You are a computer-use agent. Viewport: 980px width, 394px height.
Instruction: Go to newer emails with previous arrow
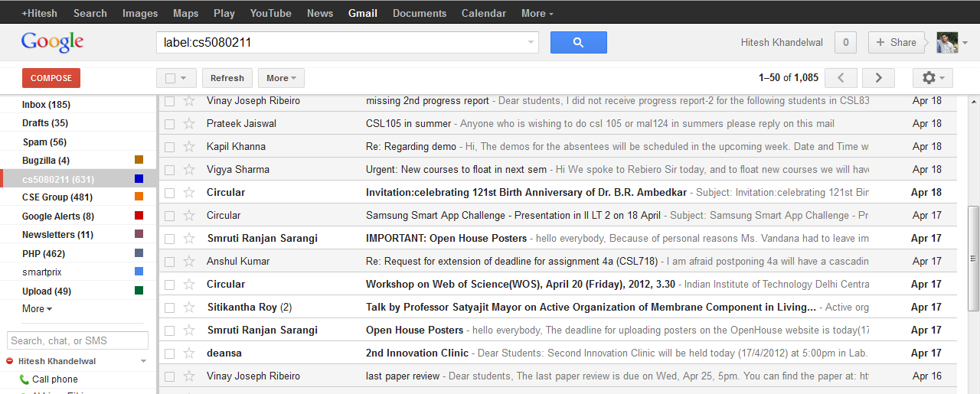coord(842,78)
